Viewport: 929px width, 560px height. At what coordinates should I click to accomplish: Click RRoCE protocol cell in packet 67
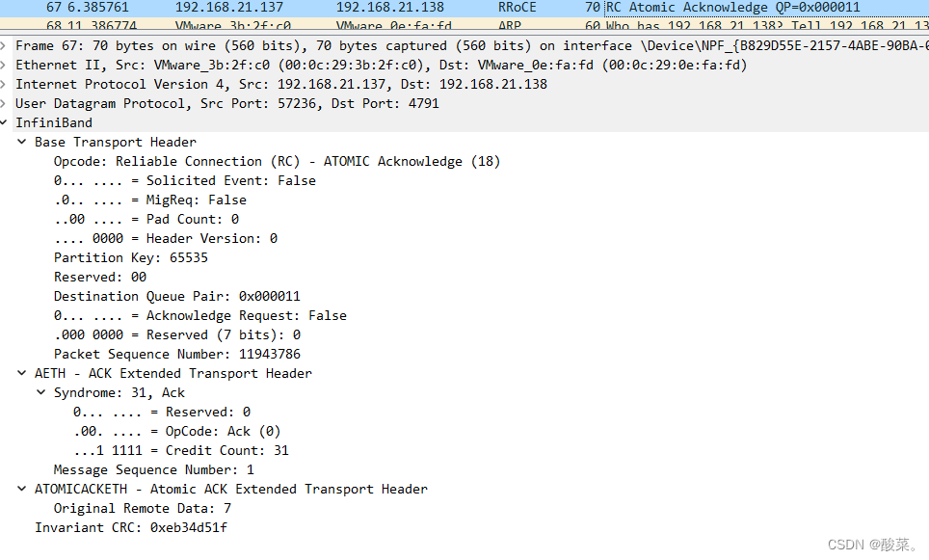point(518,8)
